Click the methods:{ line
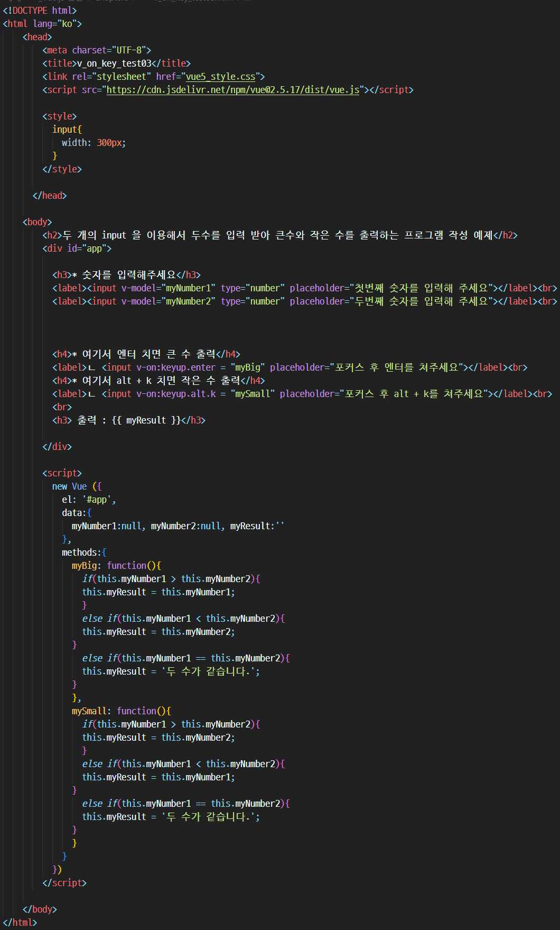 click(x=85, y=553)
